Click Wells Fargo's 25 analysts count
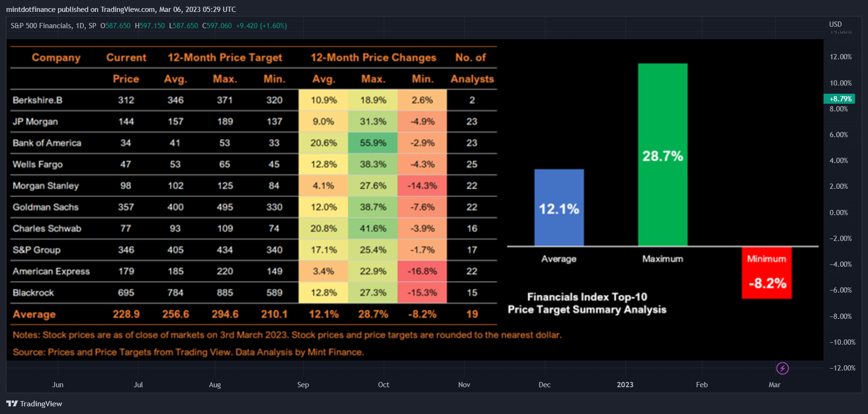The height and width of the screenshot is (414, 868). tap(472, 164)
